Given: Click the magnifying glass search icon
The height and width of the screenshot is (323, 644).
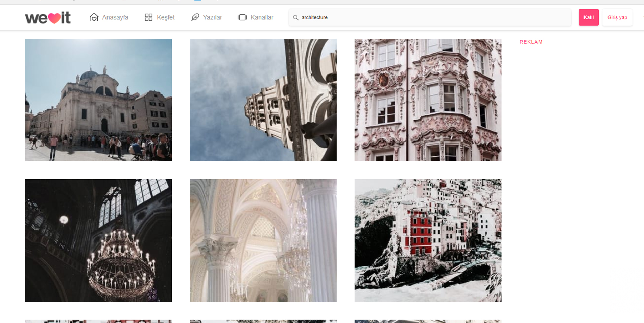Looking at the screenshot, I should click(x=295, y=17).
